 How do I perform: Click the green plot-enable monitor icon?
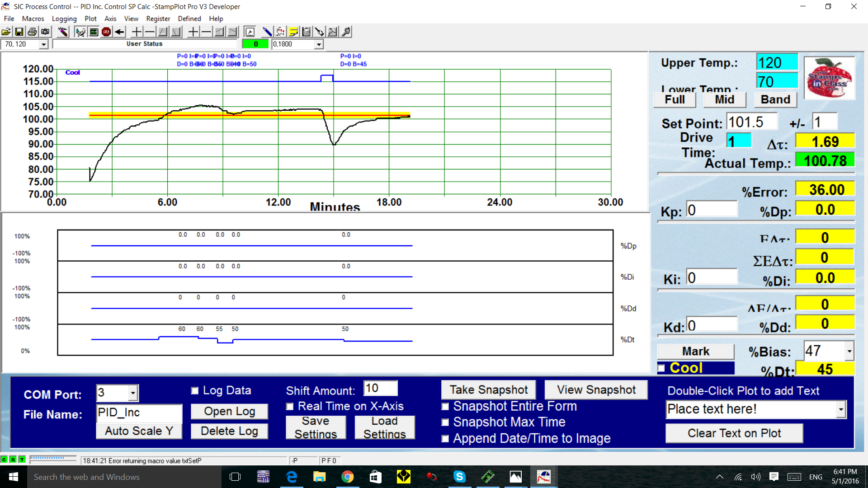coord(94,32)
